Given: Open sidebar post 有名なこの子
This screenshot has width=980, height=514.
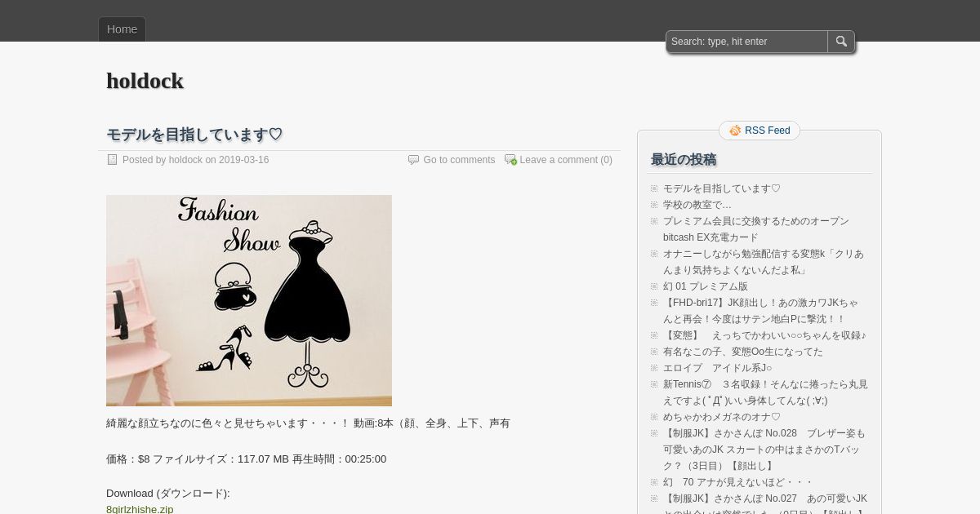Looking at the screenshot, I should coord(743,352).
